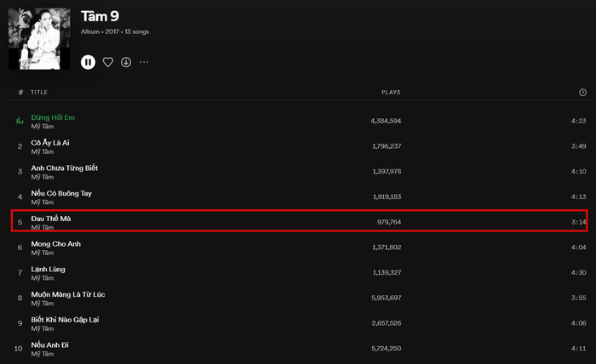Play Muộn Màng Là Từ Lúc

pyautogui.click(x=68, y=294)
